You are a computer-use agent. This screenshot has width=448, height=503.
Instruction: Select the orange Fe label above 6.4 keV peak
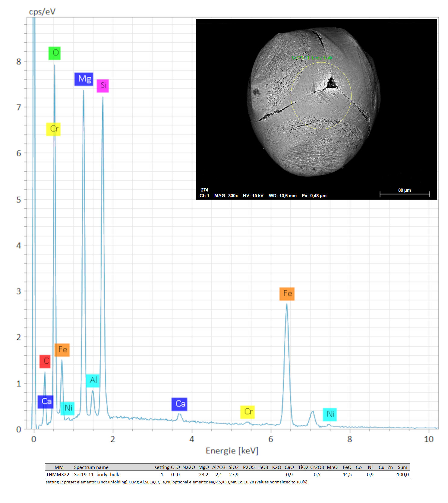pyautogui.click(x=287, y=294)
